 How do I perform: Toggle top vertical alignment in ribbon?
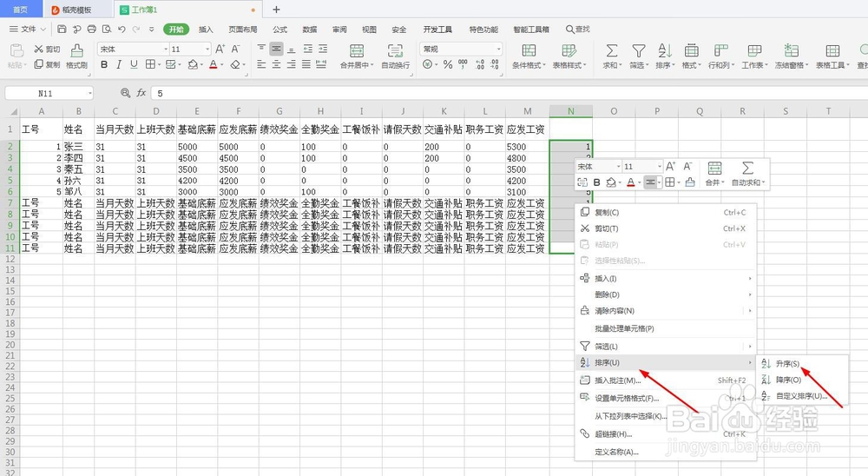coord(261,49)
